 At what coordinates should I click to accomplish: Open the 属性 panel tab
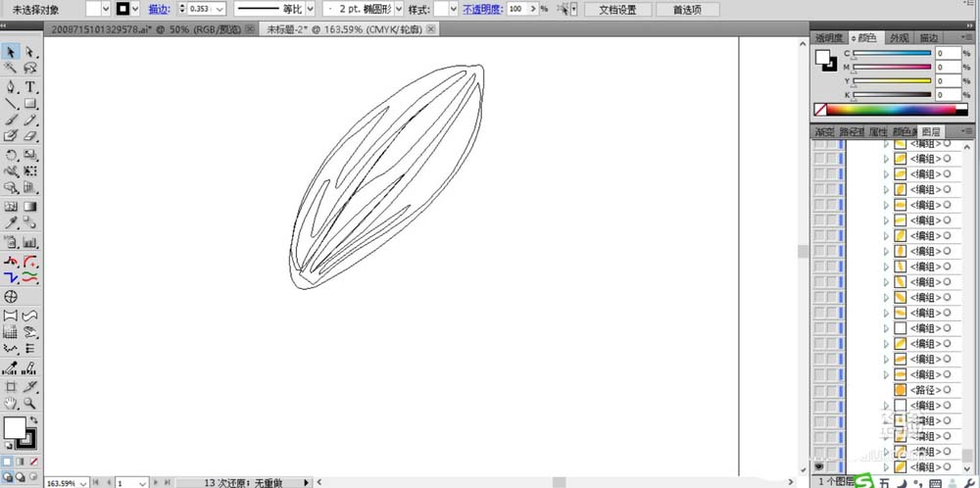click(x=878, y=132)
